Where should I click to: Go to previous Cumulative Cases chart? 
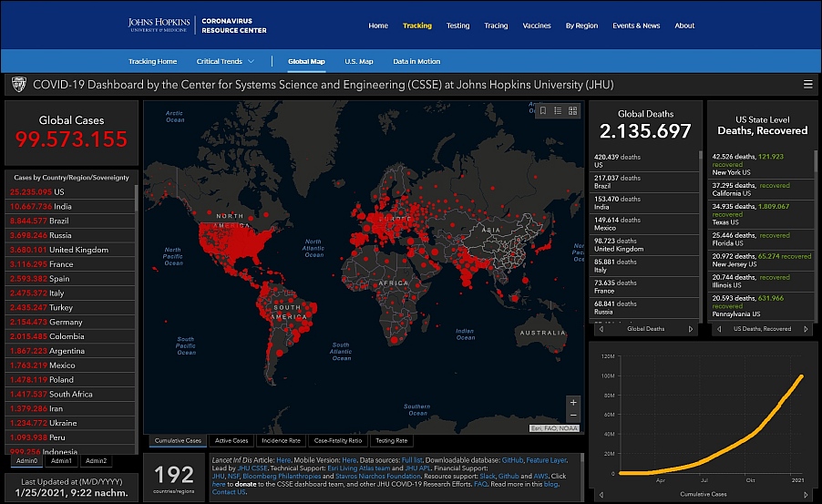(601, 494)
